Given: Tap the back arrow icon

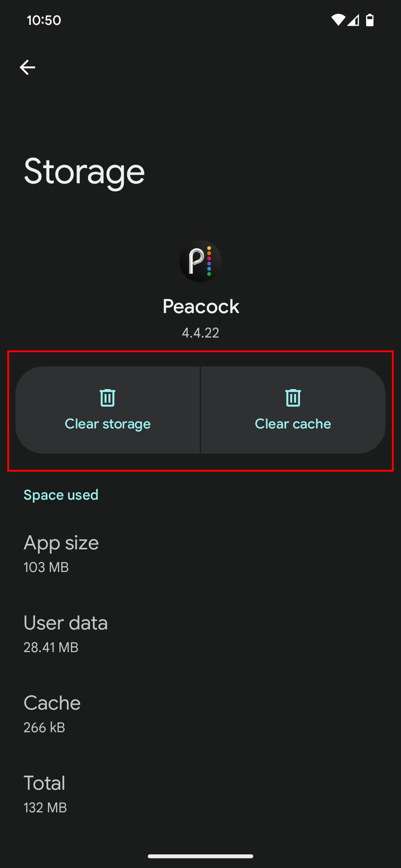Looking at the screenshot, I should click(28, 67).
